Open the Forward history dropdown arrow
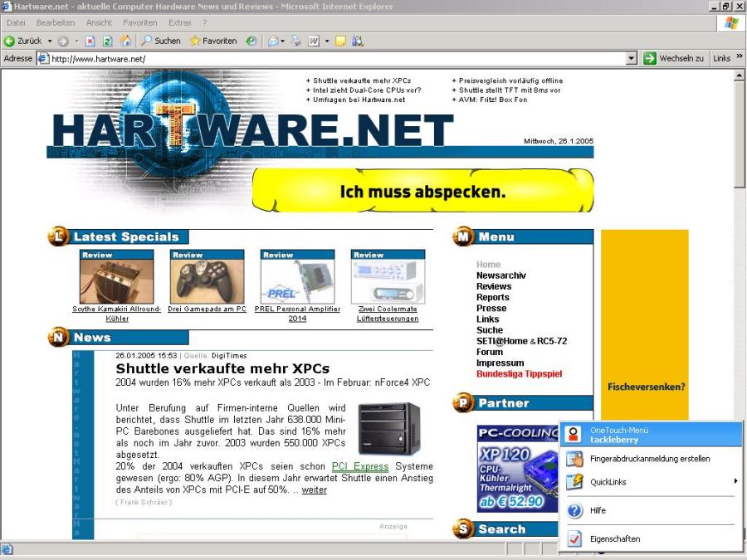 pyautogui.click(x=76, y=41)
